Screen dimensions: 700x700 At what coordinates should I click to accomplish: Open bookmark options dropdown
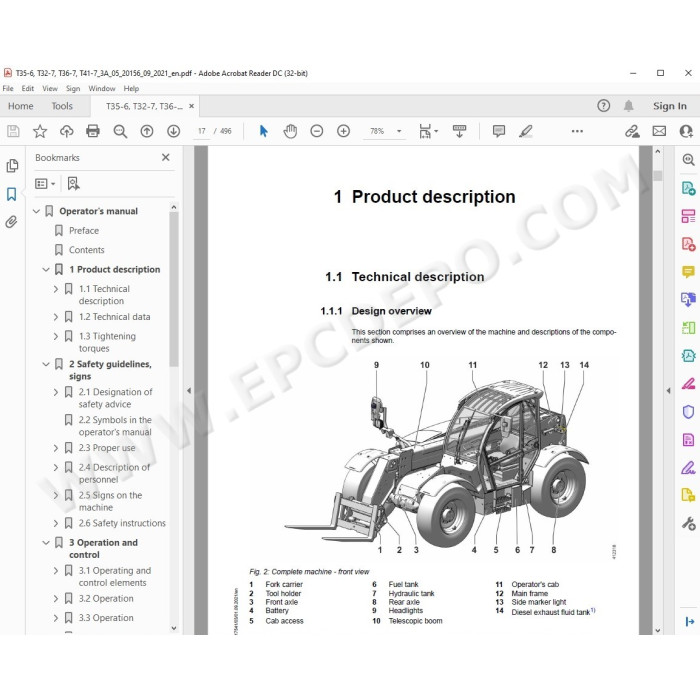click(45, 183)
